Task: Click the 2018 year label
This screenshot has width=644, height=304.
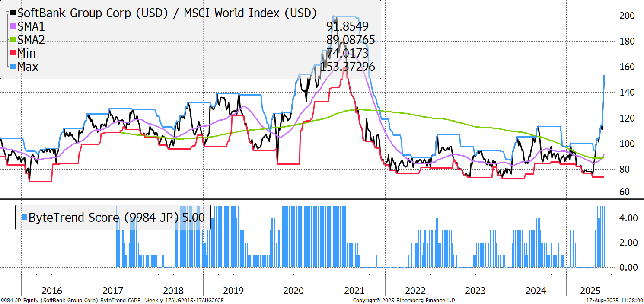Action: point(173,291)
